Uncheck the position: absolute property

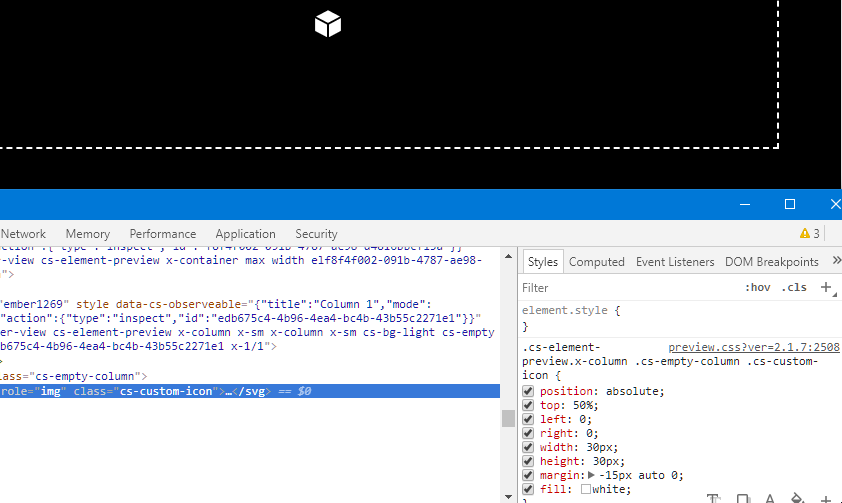pos(528,391)
